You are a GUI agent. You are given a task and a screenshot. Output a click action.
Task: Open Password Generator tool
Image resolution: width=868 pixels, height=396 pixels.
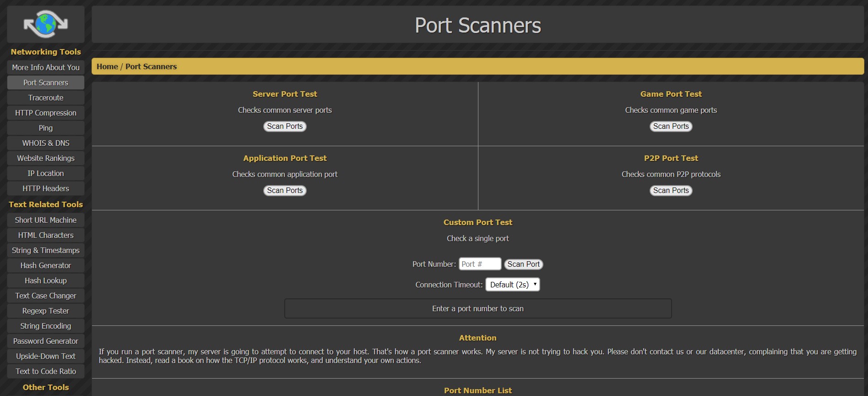pos(46,341)
